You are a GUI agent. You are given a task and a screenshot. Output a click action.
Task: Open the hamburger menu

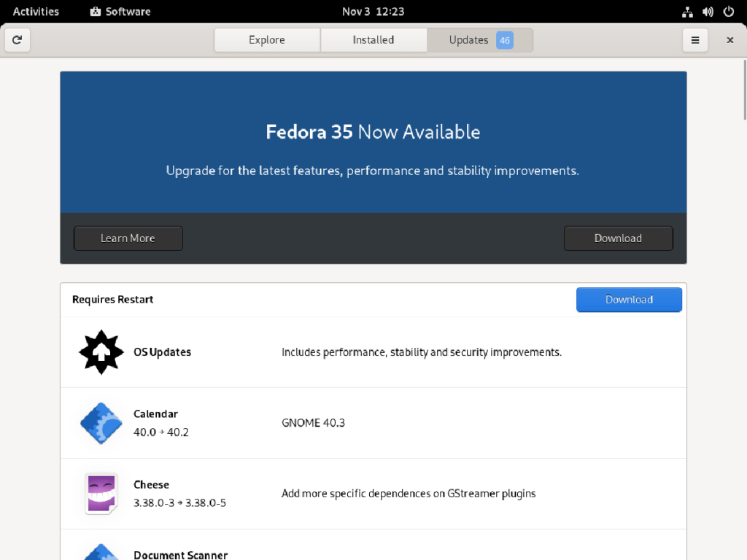click(694, 40)
